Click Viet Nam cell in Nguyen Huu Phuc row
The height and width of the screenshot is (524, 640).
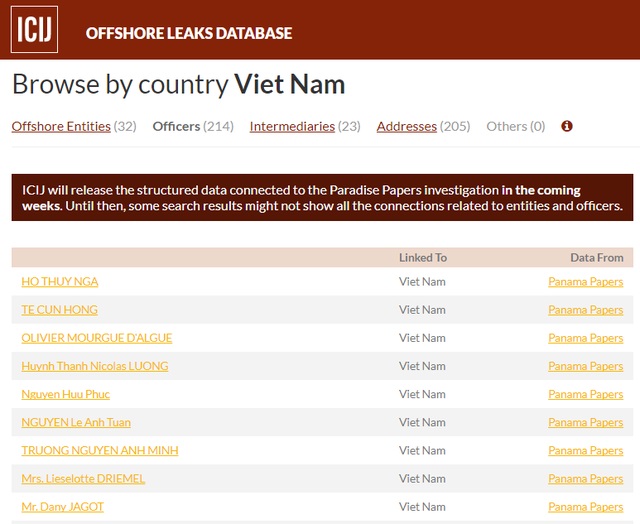coord(422,394)
